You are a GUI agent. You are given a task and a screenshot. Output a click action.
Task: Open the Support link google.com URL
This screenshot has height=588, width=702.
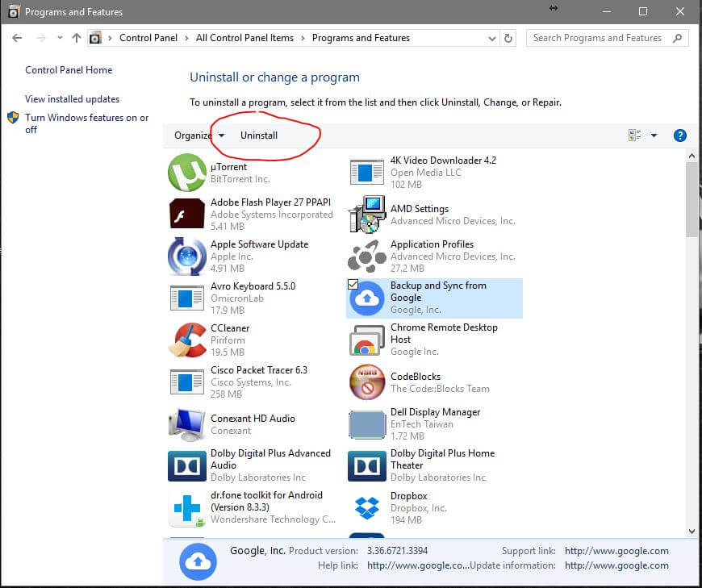(616, 551)
